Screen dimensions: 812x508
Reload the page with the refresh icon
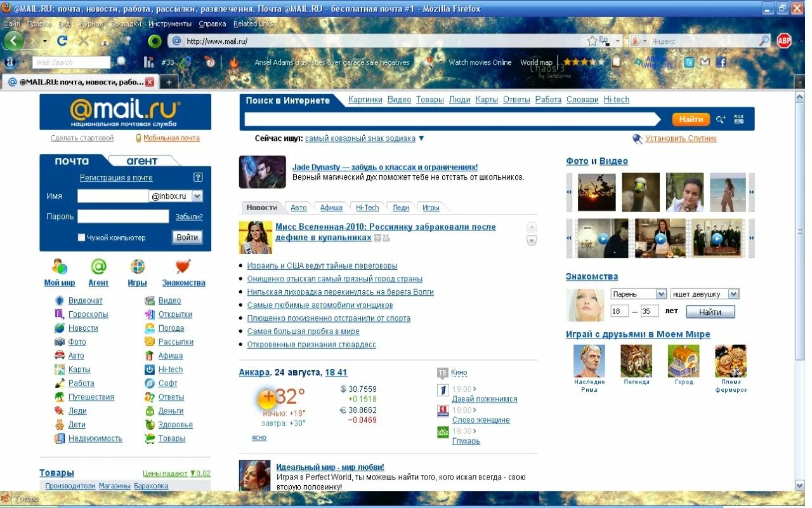(62, 41)
